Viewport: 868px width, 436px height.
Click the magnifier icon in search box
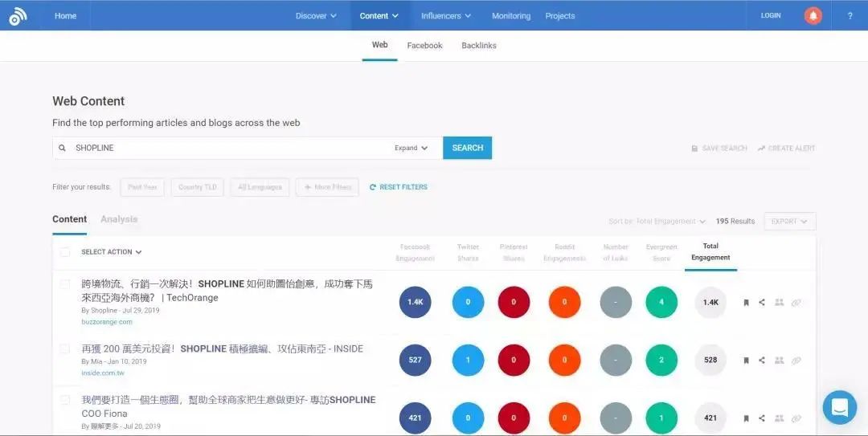click(x=63, y=148)
